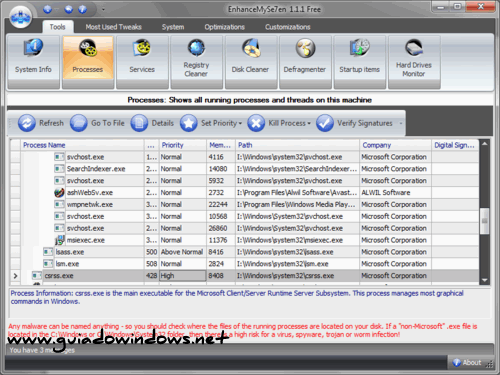
Task: Click Above Normal priority cell
Action: pyautogui.click(x=183, y=252)
